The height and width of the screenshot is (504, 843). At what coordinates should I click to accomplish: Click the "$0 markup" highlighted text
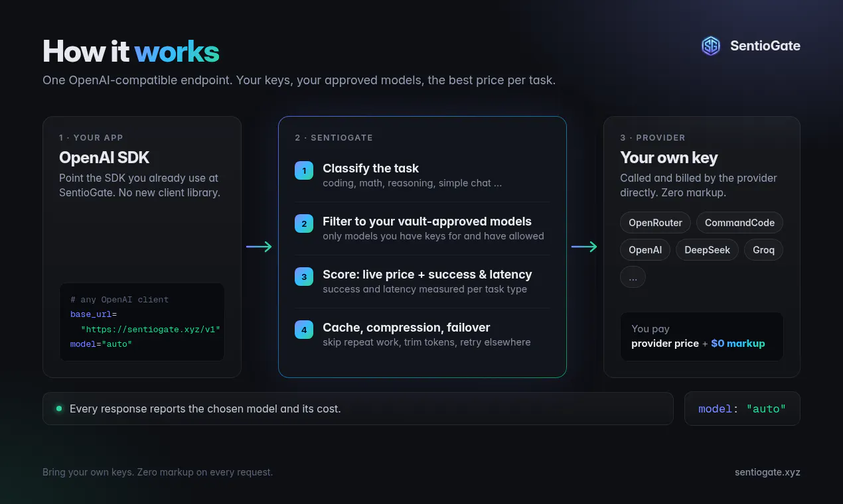738,344
